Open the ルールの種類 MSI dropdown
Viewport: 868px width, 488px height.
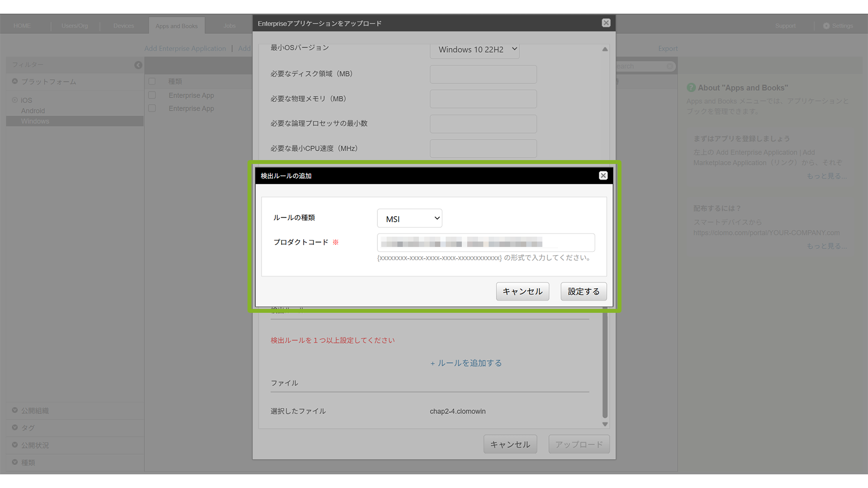pos(409,219)
